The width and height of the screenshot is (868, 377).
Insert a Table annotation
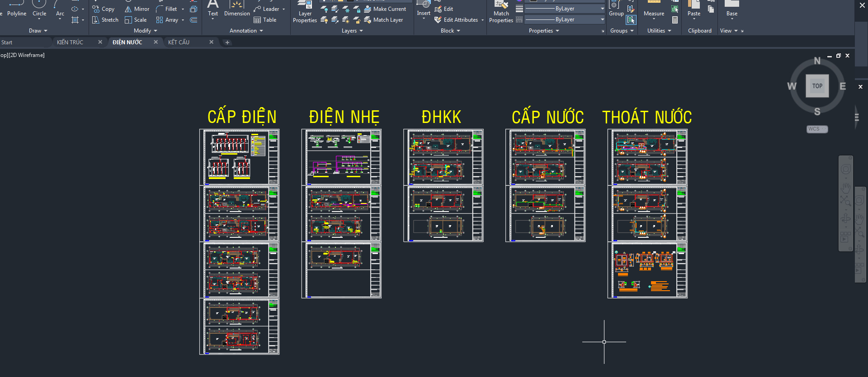coord(265,20)
